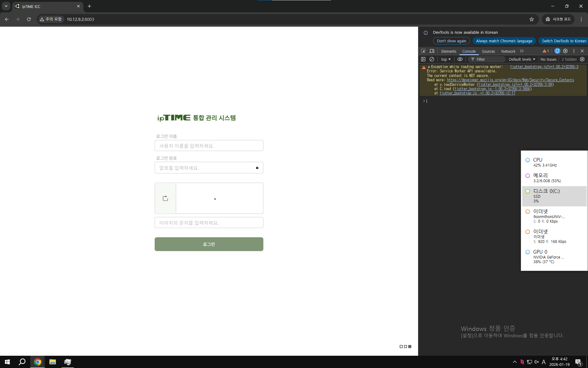Open the flutter_bootstrap.js 3:3866 stack link
Viewport: 588px width, 368px height.
click(x=492, y=89)
